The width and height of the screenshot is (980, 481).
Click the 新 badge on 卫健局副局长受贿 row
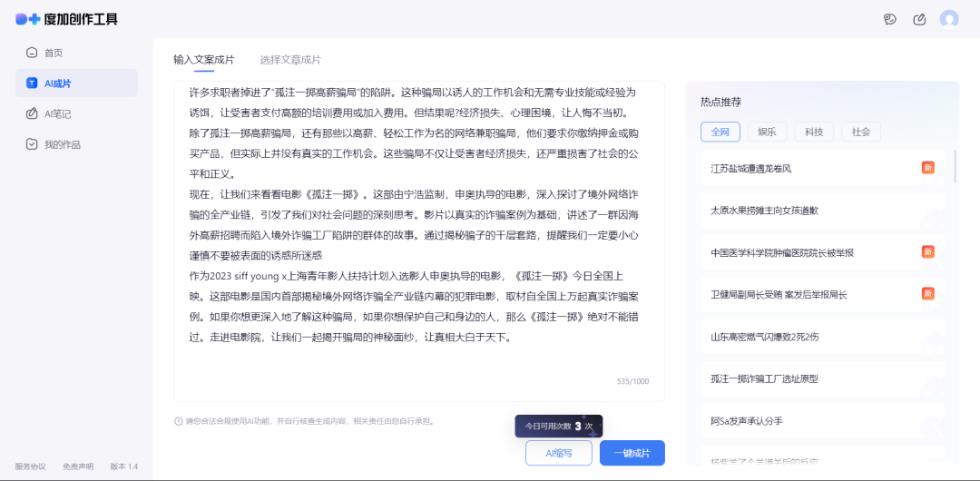(928, 293)
